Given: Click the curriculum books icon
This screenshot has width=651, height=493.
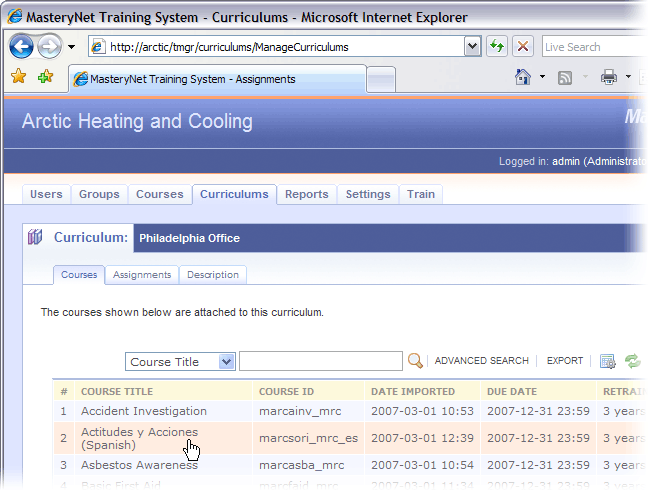Looking at the screenshot, I should coord(35,237).
